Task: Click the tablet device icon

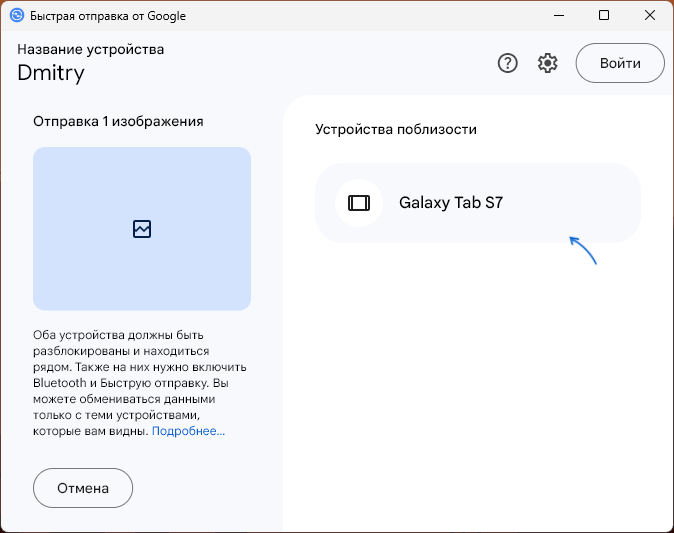Action: tap(359, 203)
